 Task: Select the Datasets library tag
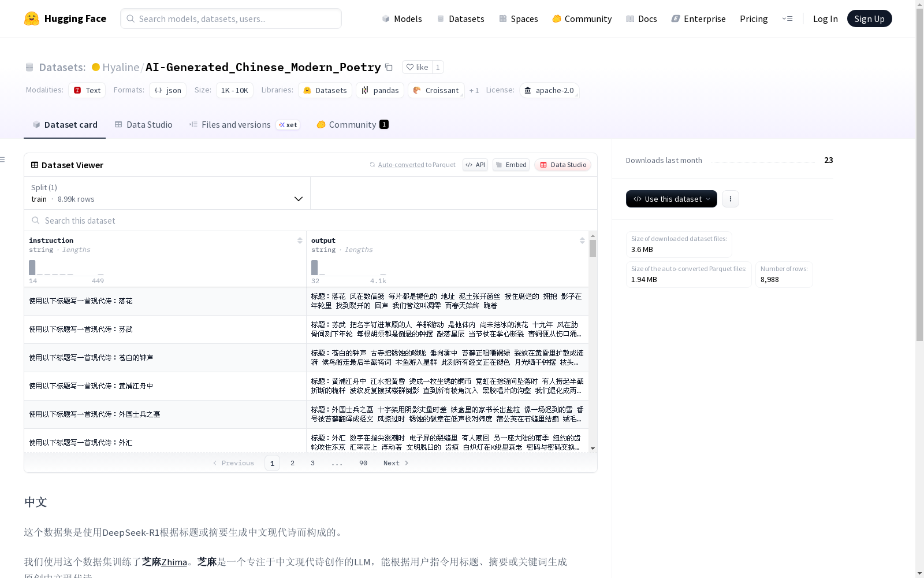coord(325,90)
